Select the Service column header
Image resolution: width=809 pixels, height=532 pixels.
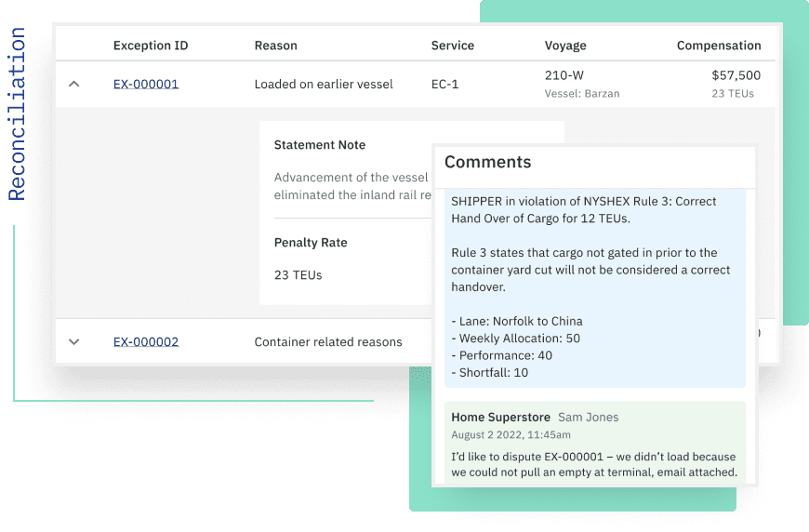coord(453,46)
